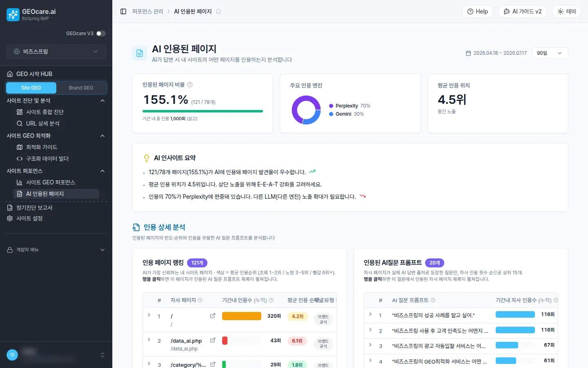Open 최적화 가이드 menu item

point(56,147)
